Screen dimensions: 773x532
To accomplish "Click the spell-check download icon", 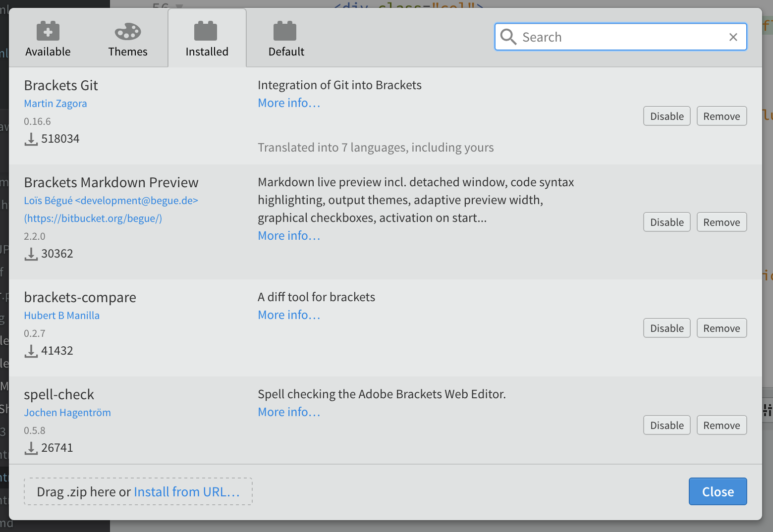I will (31, 448).
